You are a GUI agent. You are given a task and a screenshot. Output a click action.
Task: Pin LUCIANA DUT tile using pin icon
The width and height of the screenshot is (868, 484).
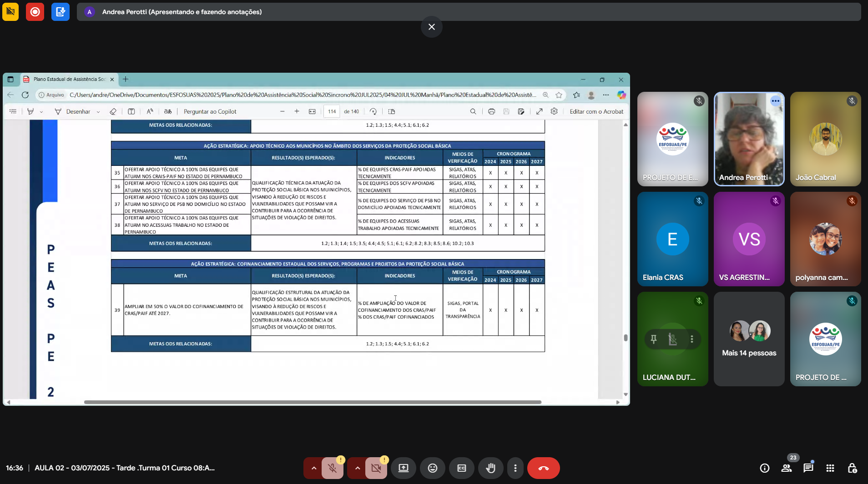653,339
